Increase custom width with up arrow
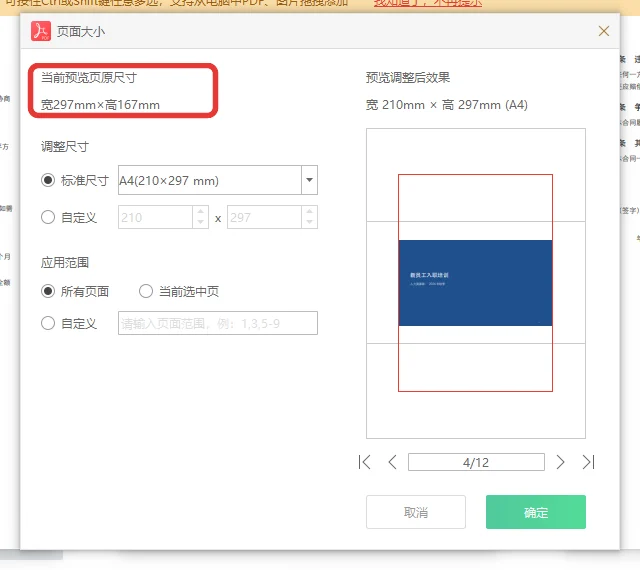The width and height of the screenshot is (640, 570). pyautogui.click(x=200, y=212)
